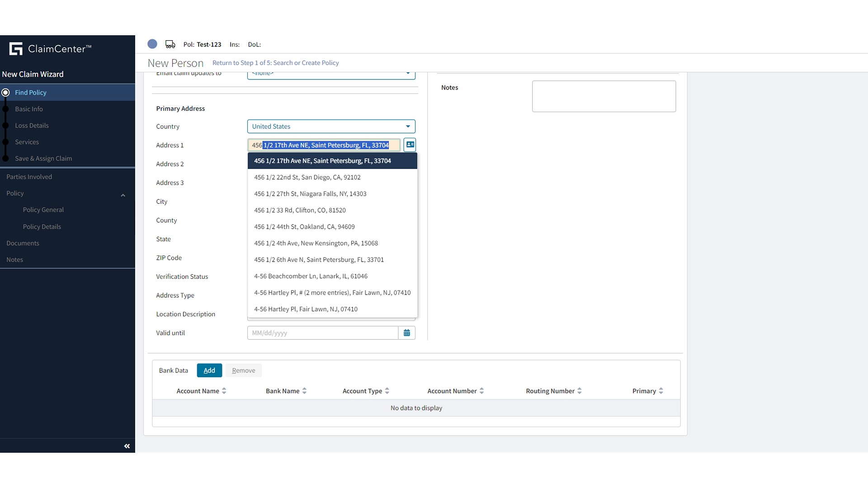
Task: Sort the Primary column
Action: tap(661, 391)
